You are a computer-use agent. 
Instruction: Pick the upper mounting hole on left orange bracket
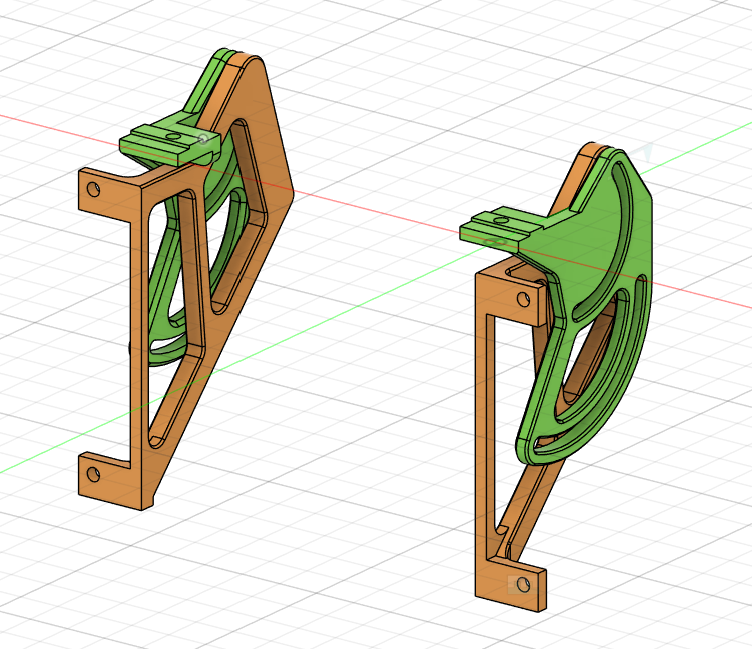click(x=94, y=189)
